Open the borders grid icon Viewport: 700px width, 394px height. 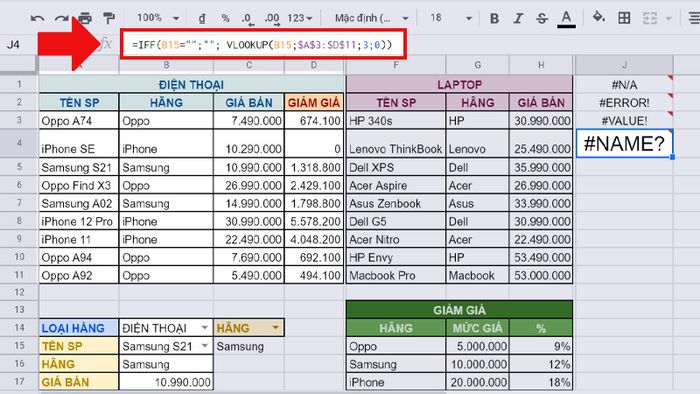(624, 18)
